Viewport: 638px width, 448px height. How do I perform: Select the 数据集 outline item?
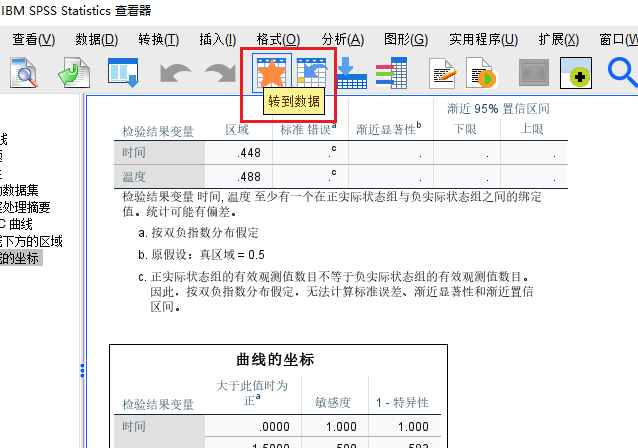[19, 190]
